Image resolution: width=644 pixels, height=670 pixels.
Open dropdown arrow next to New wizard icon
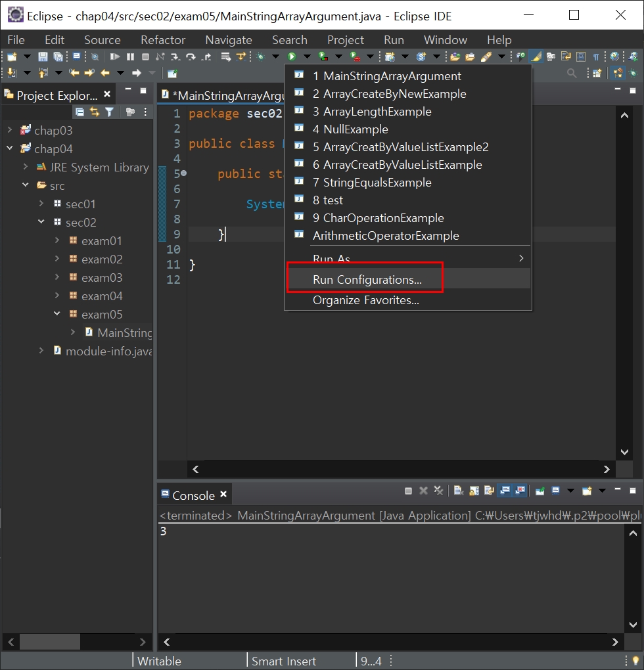click(x=27, y=56)
